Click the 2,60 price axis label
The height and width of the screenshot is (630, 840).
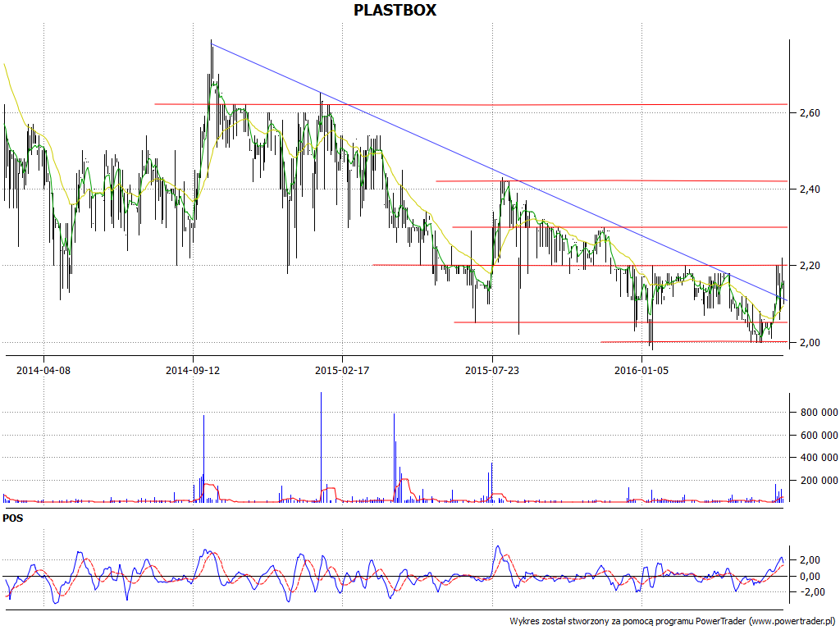point(810,112)
